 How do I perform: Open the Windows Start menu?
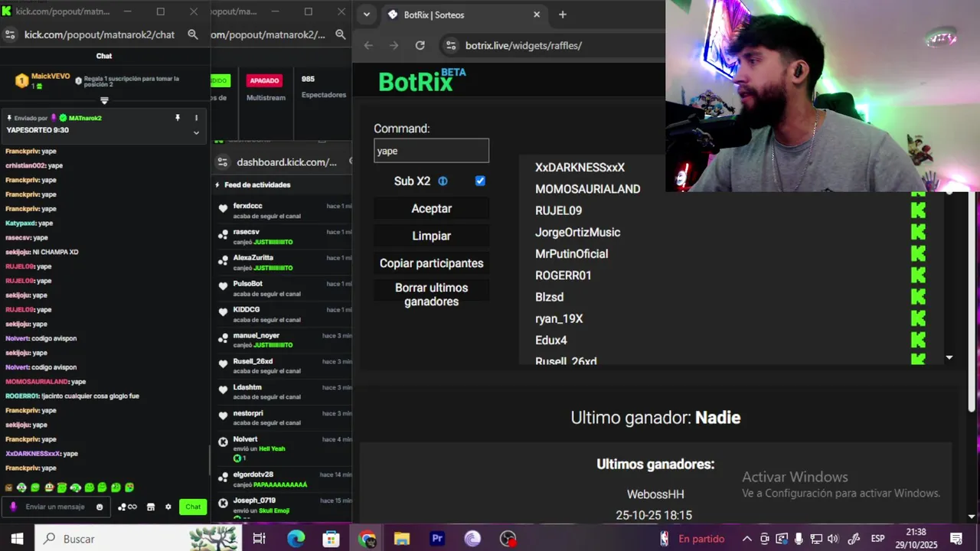coord(17,539)
